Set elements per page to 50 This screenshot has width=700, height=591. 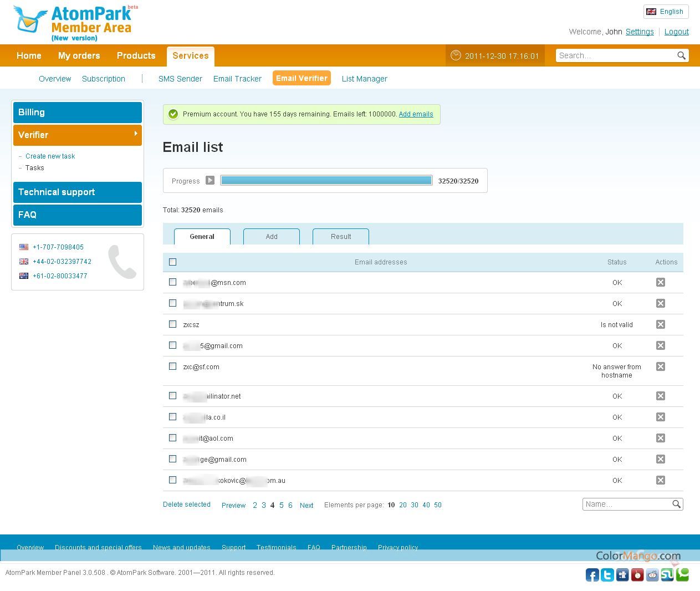[x=438, y=505]
